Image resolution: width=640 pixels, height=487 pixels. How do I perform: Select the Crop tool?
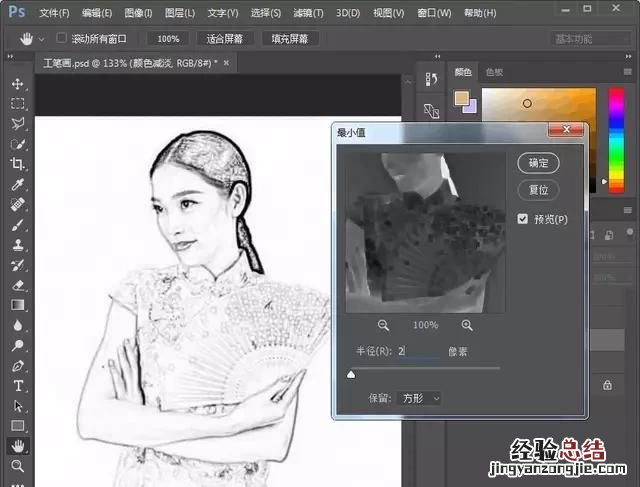coord(17,164)
